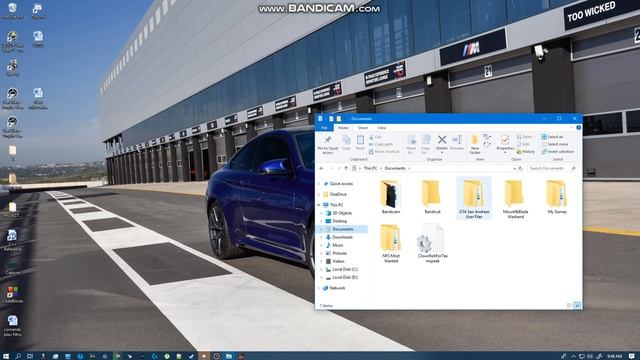Open the Move to menu

(x=411, y=144)
